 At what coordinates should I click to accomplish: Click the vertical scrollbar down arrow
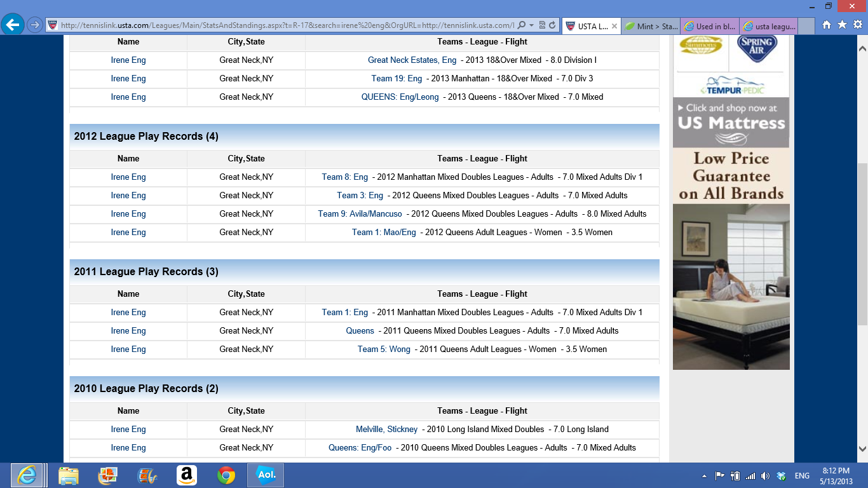tap(862, 448)
